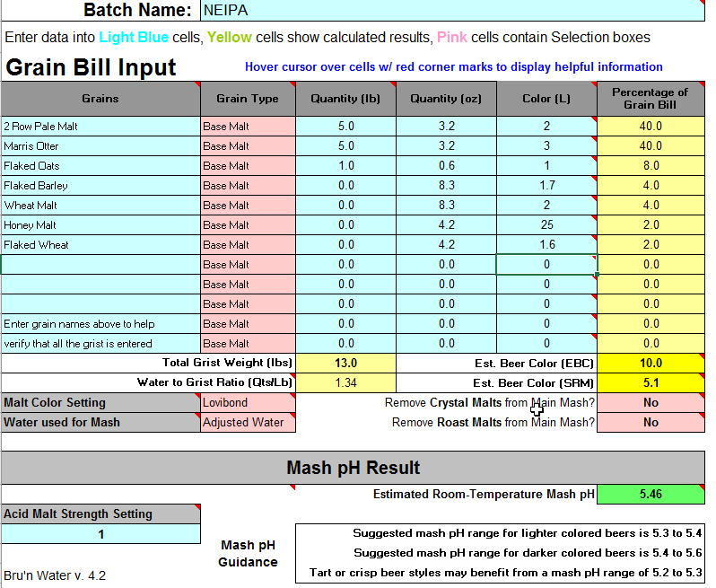Image resolution: width=716 pixels, height=588 pixels.
Task: Click the Bru'n Water v. 4.2 text
Action: tap(55, 575)
